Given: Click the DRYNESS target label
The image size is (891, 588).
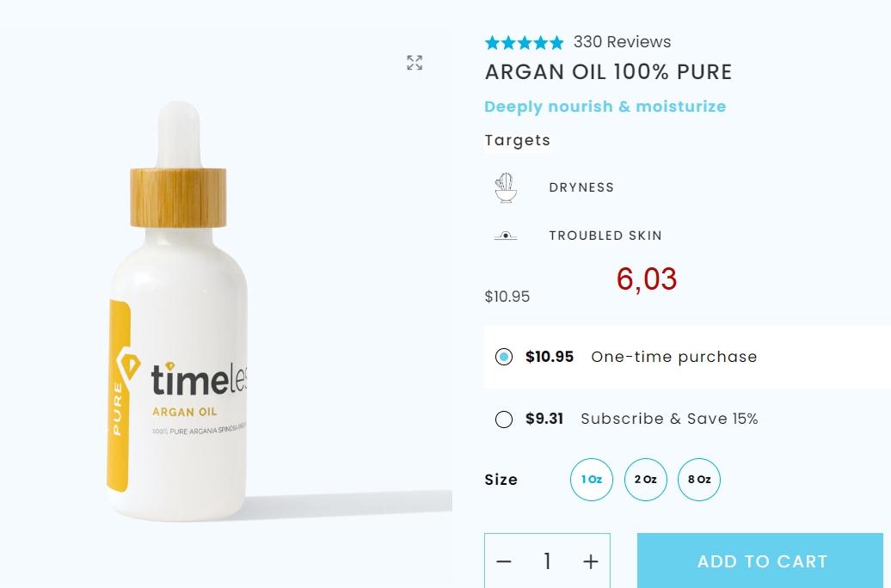Looking at the screenshot, I should (581, 187).
